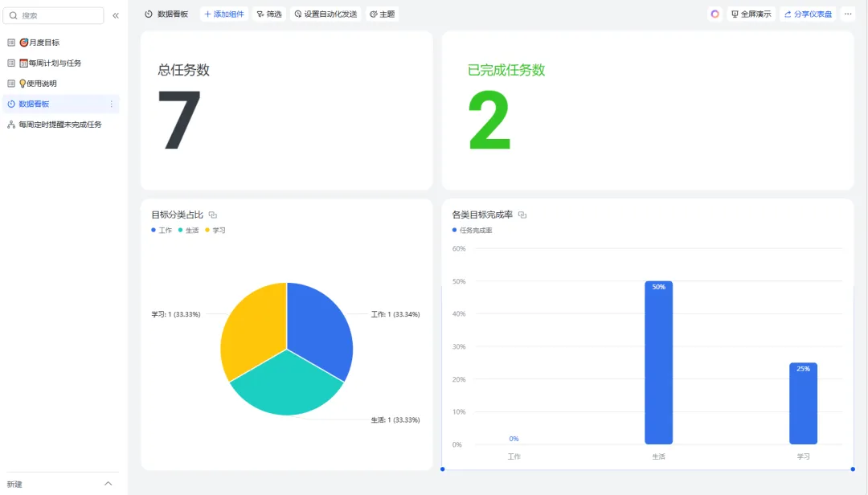The width and height of the screenshot is (868, 495).
Task: Click the 各类目标完成率 chart title
Action: (x=482, y=215)
